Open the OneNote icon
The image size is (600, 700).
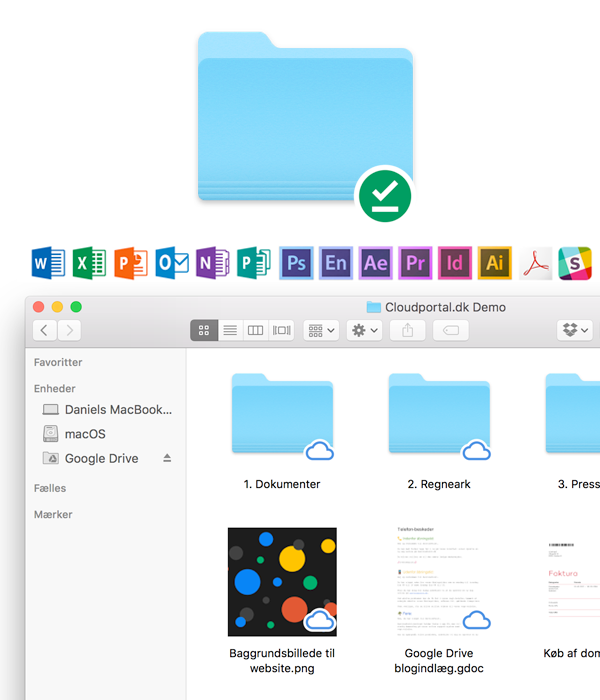[213, 263]
